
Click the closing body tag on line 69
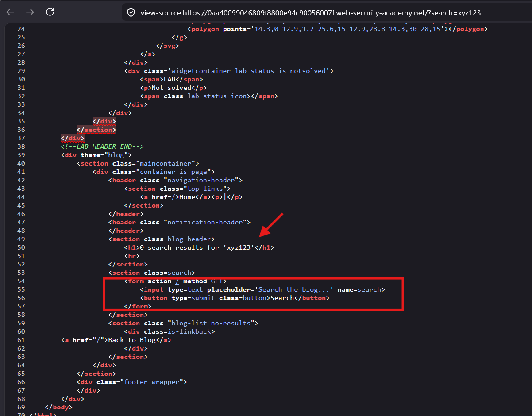[59, 407]
